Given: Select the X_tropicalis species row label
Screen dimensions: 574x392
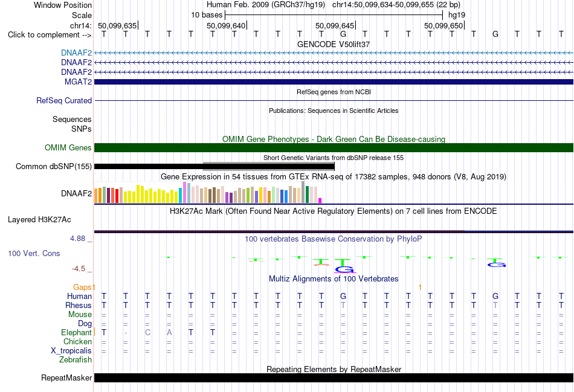Looking at the screenshot, I should point(71,351).
